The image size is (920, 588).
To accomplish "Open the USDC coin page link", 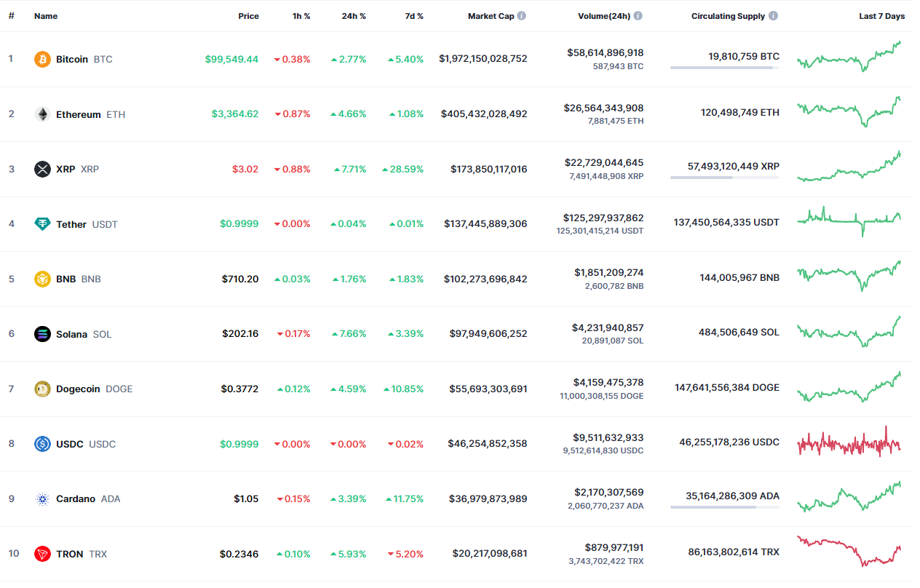I will pos(75,444).
